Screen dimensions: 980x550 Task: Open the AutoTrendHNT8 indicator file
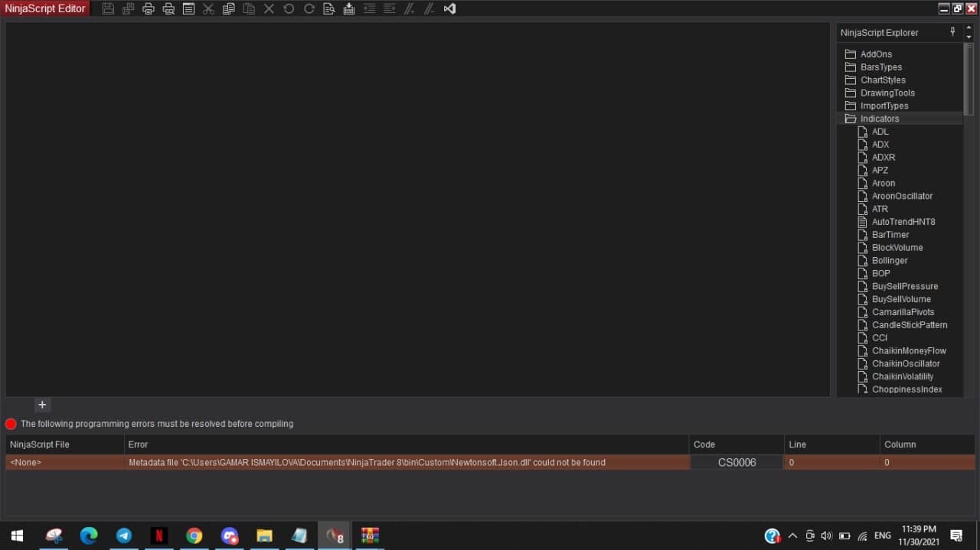pyautogui.click(x=897, y=222)
